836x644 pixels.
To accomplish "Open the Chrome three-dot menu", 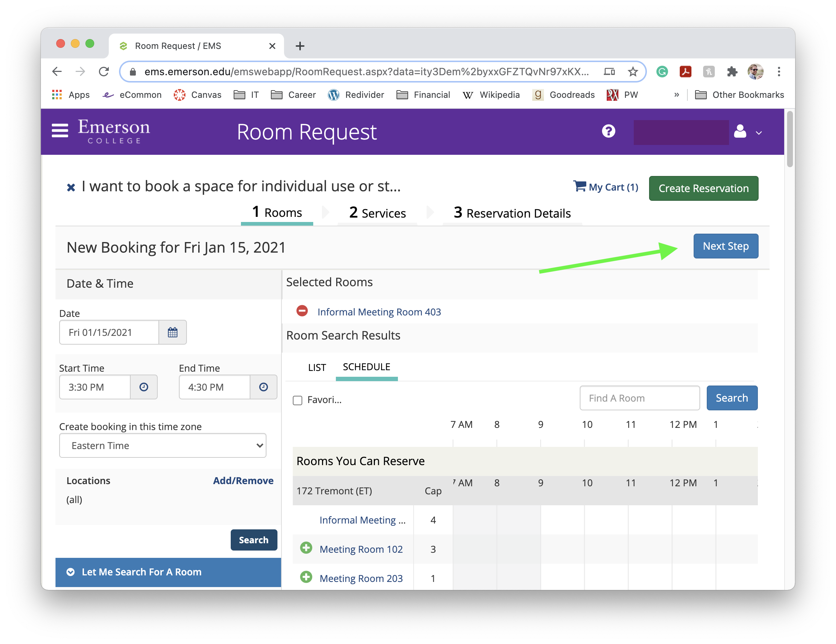I will tap(779, 72).
